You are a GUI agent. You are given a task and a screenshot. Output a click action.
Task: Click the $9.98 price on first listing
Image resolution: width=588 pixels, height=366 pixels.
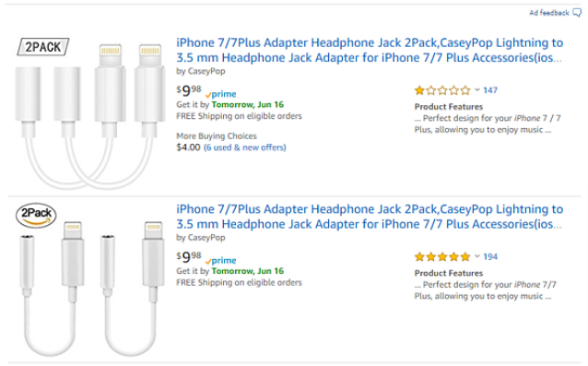pos(189,90)
